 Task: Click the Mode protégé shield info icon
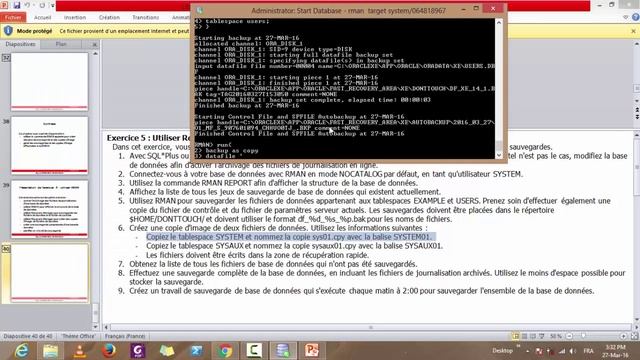pos(8,31)
